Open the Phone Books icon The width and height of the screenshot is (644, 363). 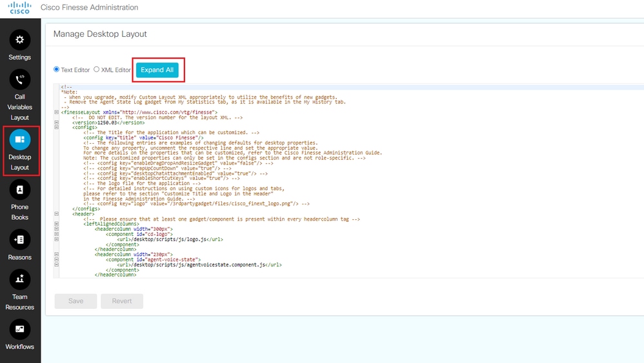20,190
